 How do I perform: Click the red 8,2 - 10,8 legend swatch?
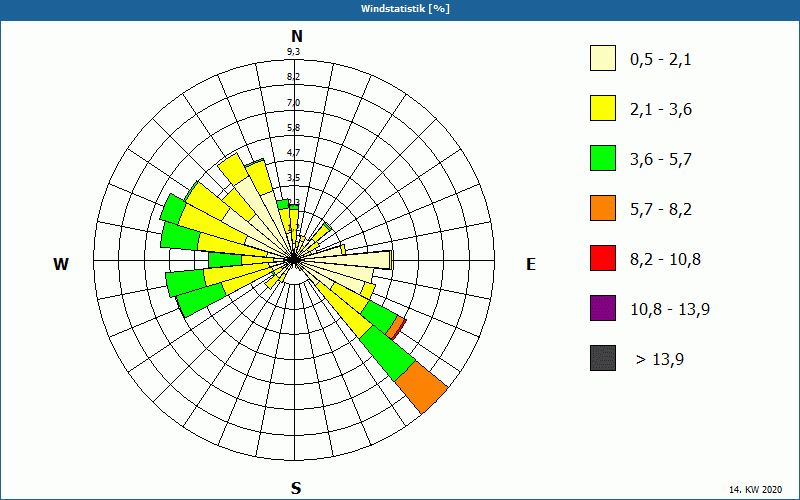point(603,258)
